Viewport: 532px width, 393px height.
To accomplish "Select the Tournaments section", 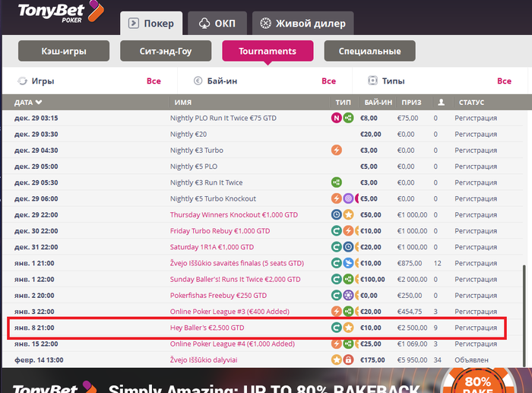I will 268,51.
